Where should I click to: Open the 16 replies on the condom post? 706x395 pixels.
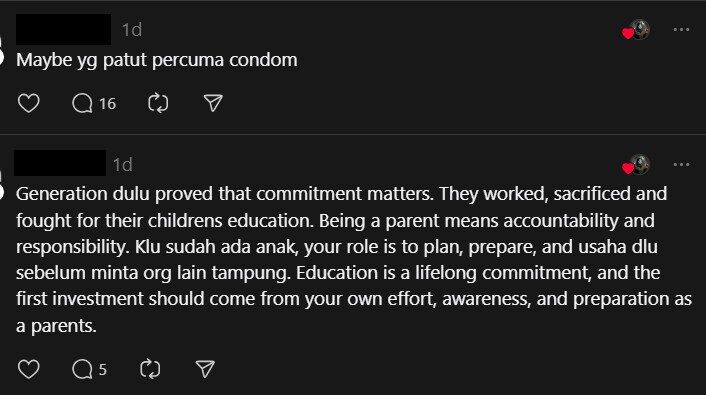[x=94, y=103]
